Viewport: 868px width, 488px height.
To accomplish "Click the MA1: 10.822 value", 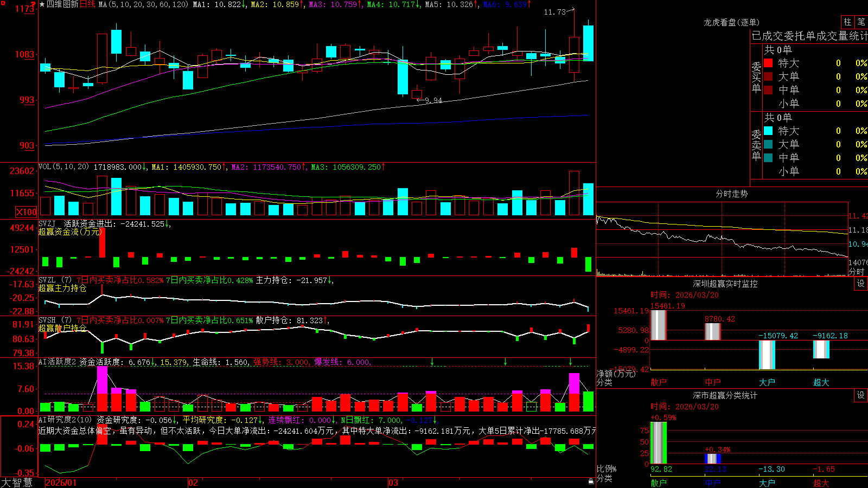I will (219, 4).
